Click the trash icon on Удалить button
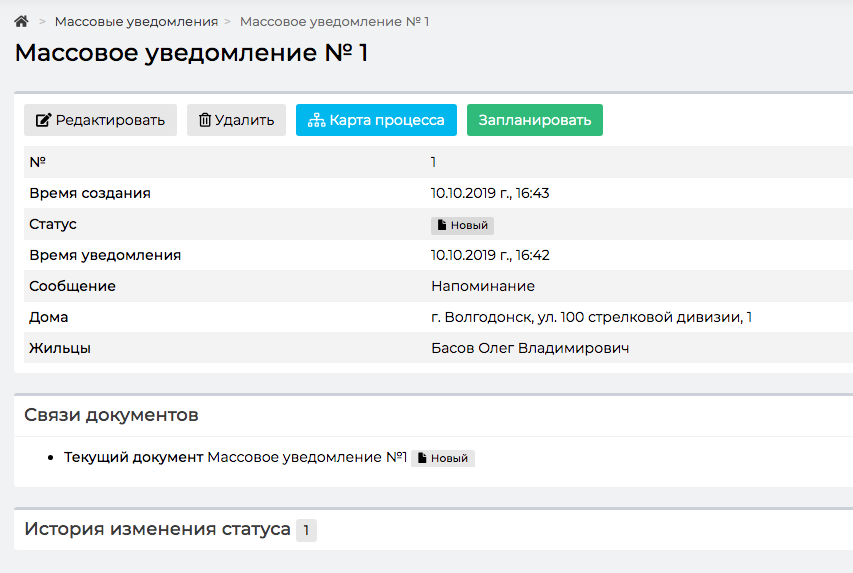 (205, 120)
